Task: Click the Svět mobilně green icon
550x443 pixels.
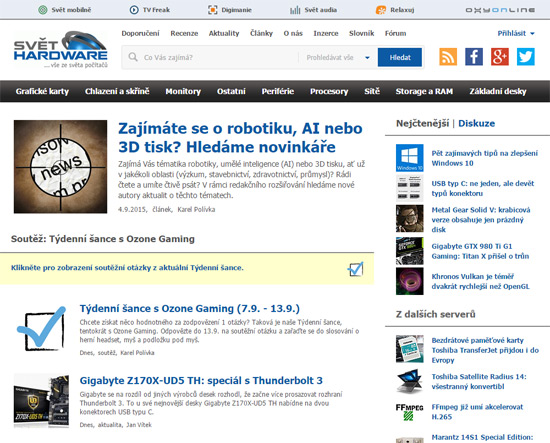Action: click(43, 10)
